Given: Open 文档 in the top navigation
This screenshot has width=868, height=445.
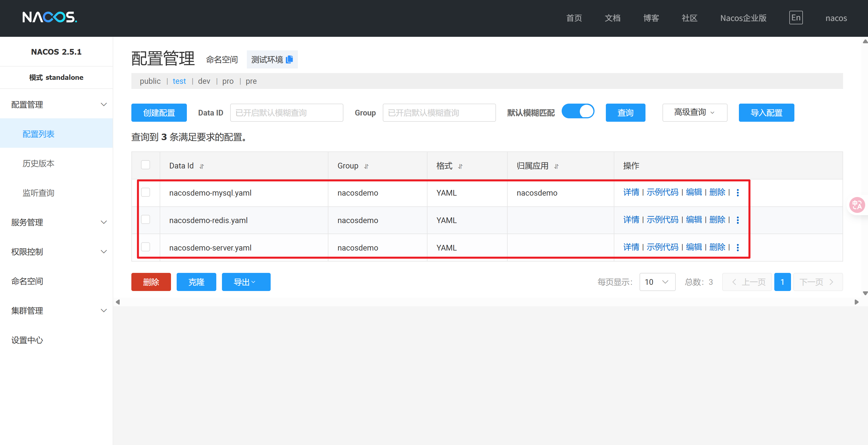Looking at the screenshot, I should point(612,18).
